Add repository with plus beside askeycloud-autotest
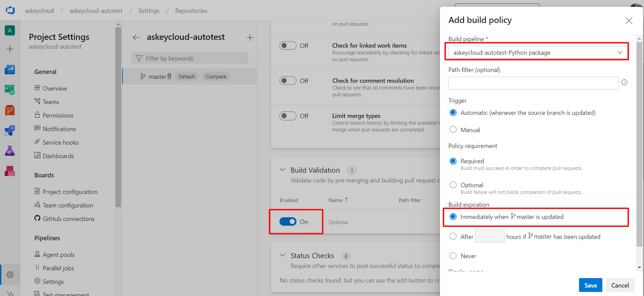 tap(250, 38)
